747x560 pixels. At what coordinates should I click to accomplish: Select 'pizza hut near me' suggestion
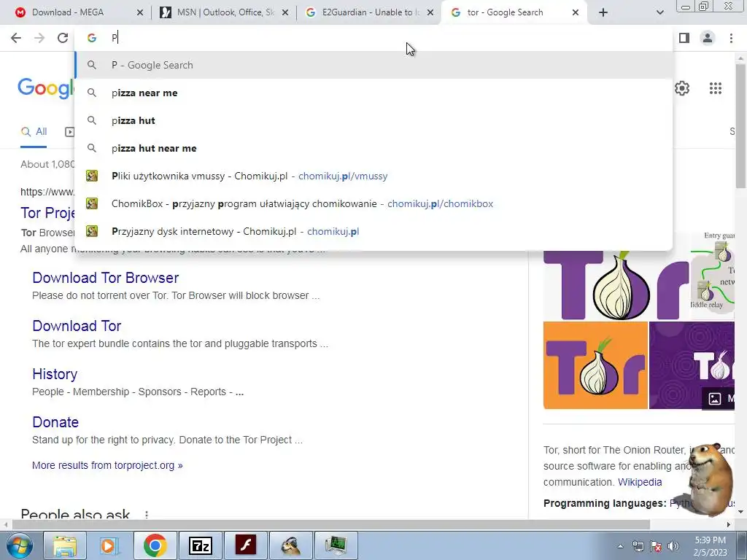[373, 148]
